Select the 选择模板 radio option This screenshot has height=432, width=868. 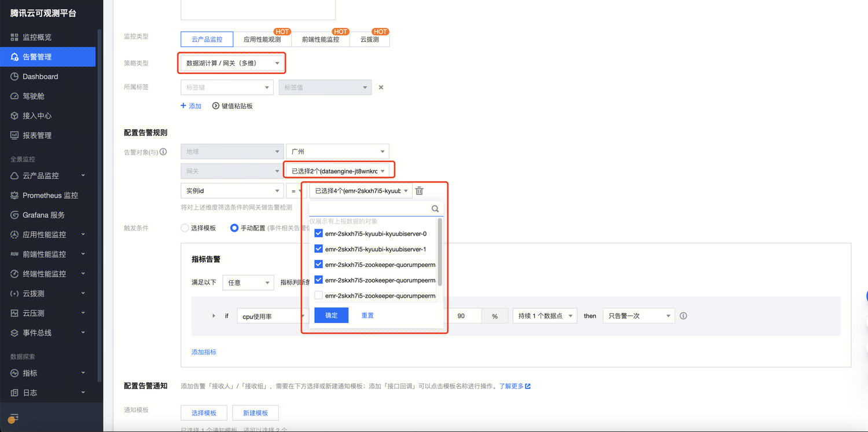pyautogui.click(x=185, y=228)
